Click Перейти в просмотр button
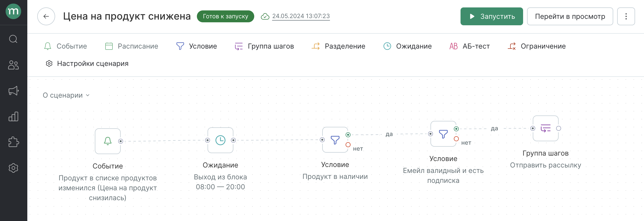The height and width of the screenshot is (221, 644). 570,16
